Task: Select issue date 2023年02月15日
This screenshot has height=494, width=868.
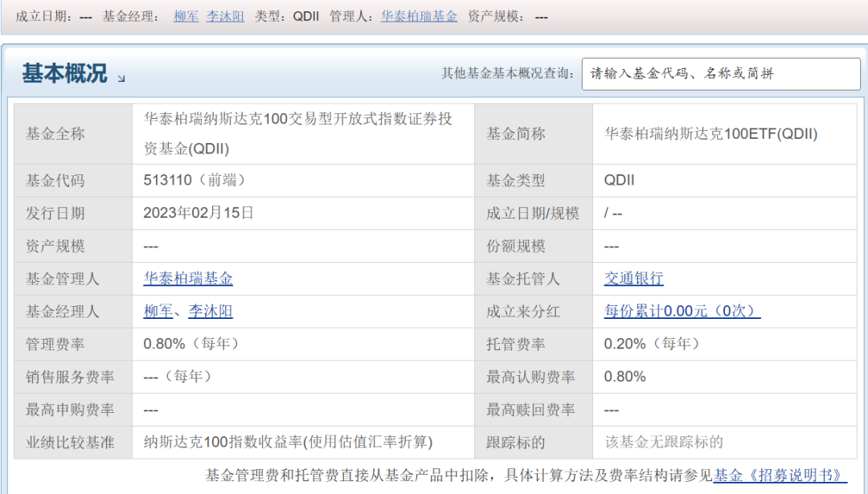Action: click(199, 213)
